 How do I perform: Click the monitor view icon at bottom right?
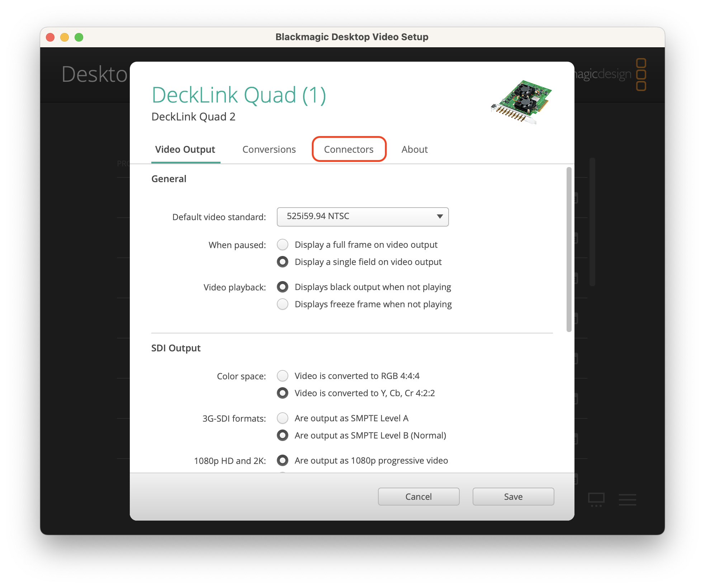coord(596,499)
